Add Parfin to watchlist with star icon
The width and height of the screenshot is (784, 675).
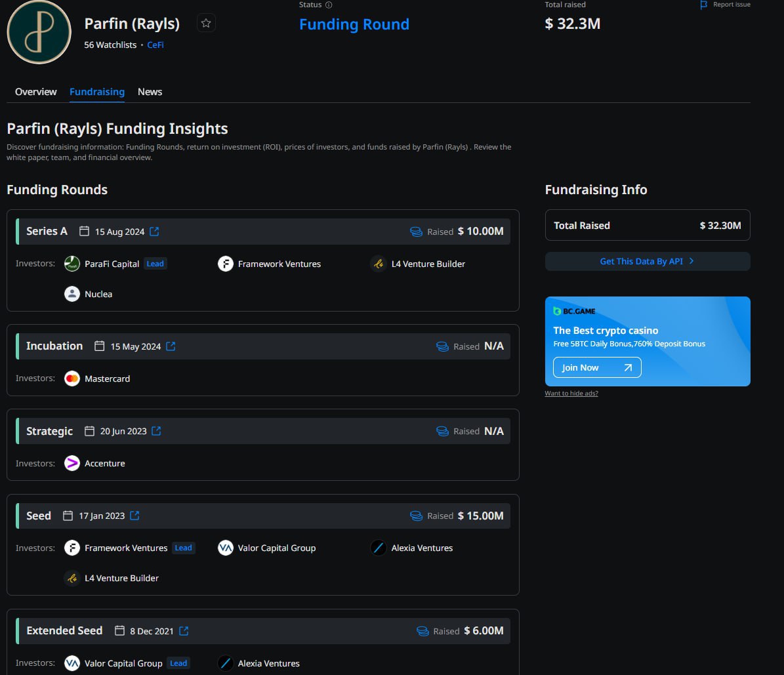point(206,23)
